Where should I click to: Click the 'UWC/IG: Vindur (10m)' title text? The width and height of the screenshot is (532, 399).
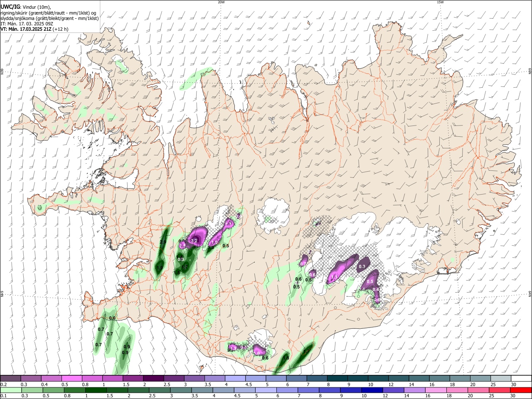click(x=25, y=7)
